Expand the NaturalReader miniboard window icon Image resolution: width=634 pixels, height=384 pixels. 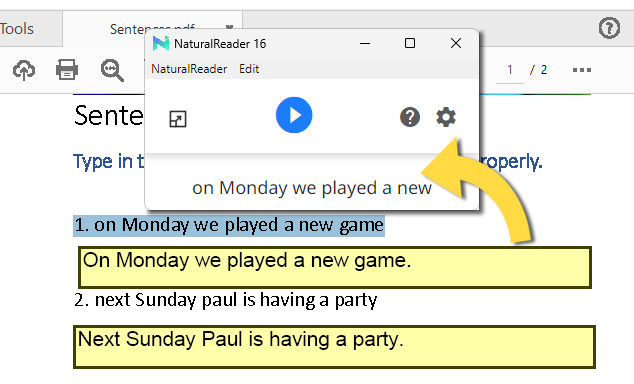point(178,119)
